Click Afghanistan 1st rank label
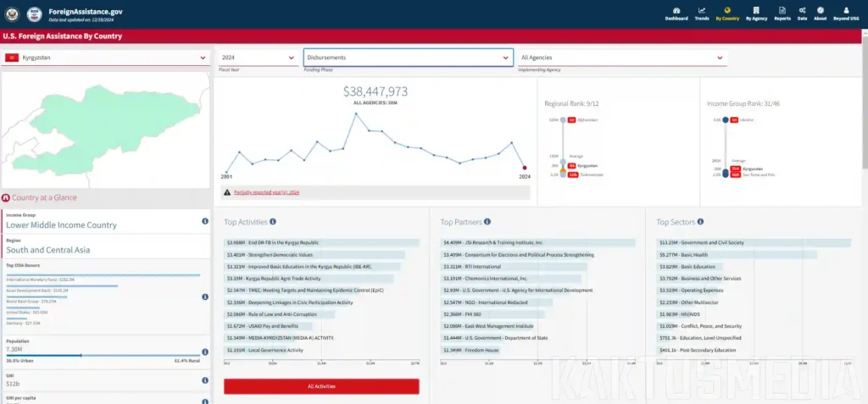Viewport: 868px width, 404px height. pyautogui.click(x=581, y=119)
